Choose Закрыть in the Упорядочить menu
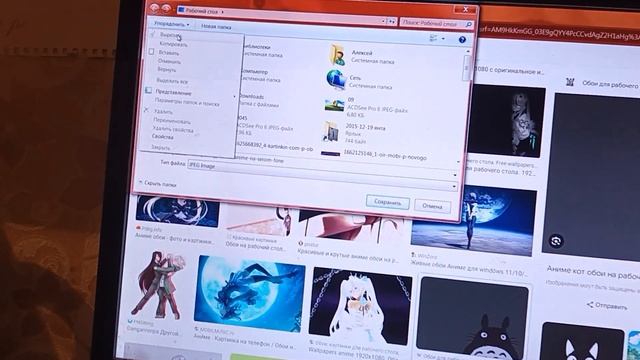The height and width of the screenshot is (360, 640). [160, 147]
